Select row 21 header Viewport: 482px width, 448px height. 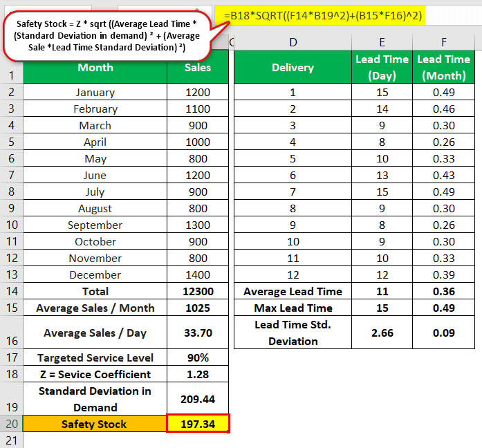click(x=11, y=440)
